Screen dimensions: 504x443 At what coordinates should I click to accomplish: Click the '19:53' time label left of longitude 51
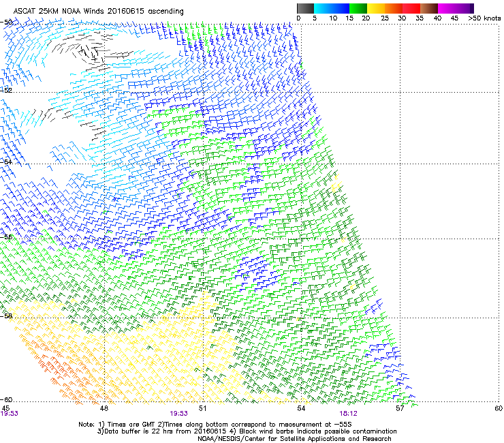178,414
